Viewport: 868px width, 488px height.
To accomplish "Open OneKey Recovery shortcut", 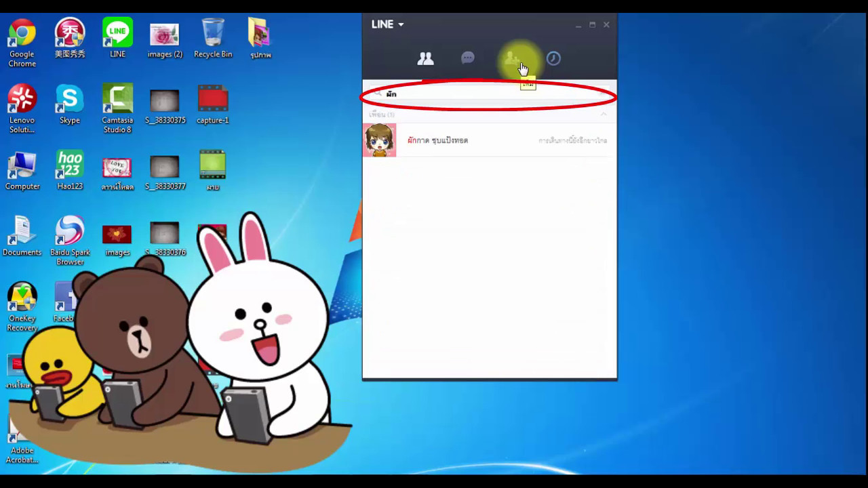I will coord(22,307).
